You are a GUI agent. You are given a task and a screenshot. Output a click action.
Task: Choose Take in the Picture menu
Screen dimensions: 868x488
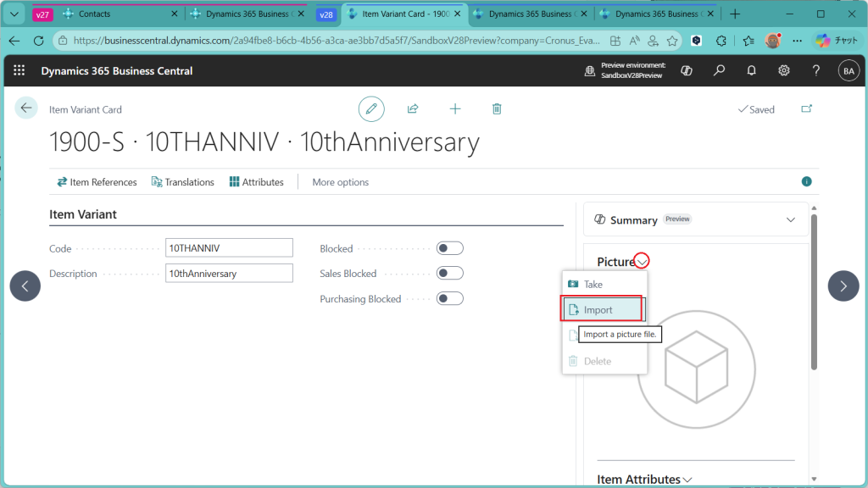pos(593,285)
